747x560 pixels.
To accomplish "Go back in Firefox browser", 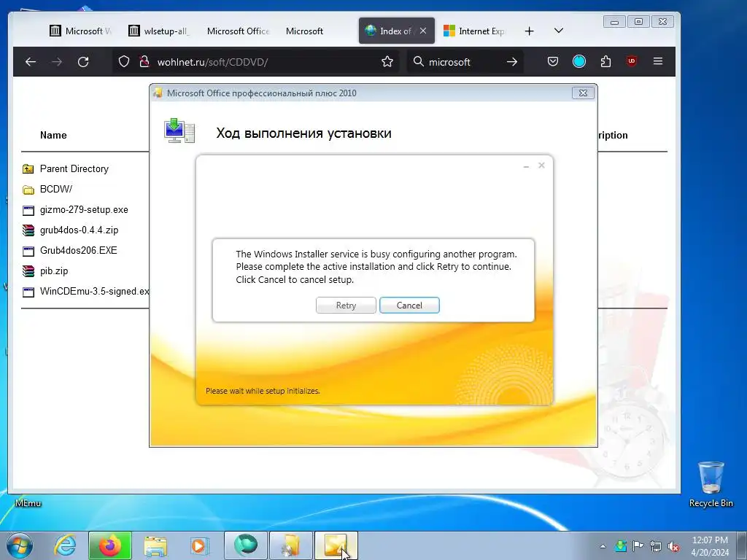I will click(31, 62).
